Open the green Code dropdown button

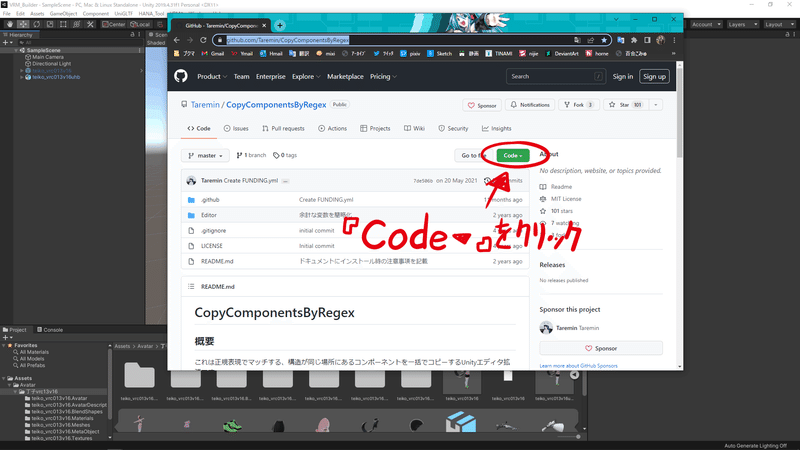[x=513, y=155]
